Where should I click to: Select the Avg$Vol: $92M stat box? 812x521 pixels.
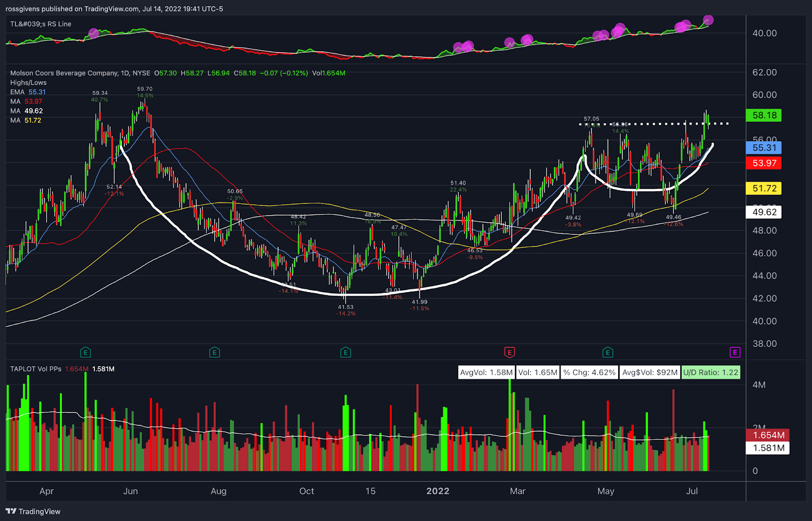pos(650,372)
